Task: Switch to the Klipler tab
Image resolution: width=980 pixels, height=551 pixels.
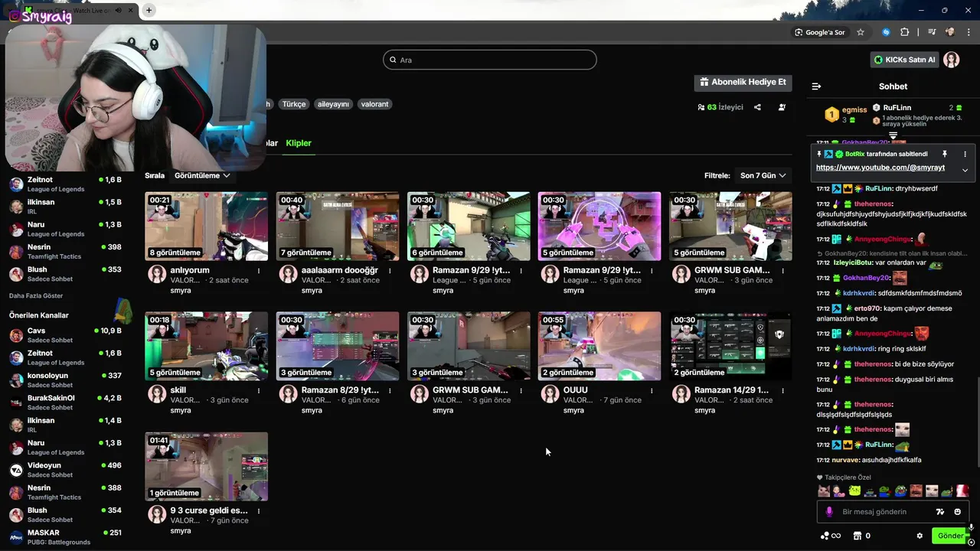Action: click(x=299, y=143)
